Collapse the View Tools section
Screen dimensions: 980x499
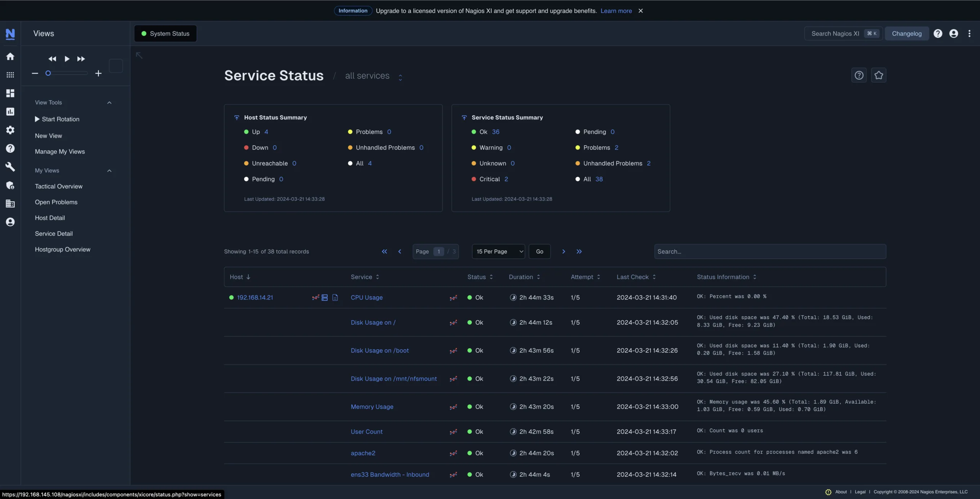[109, 102]
